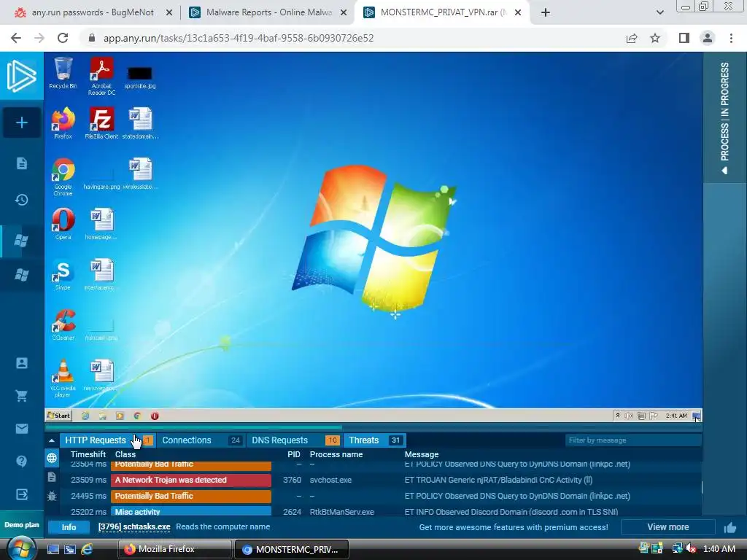
Task: Collapse the network panel with up arrow
Action: (52, 440)
